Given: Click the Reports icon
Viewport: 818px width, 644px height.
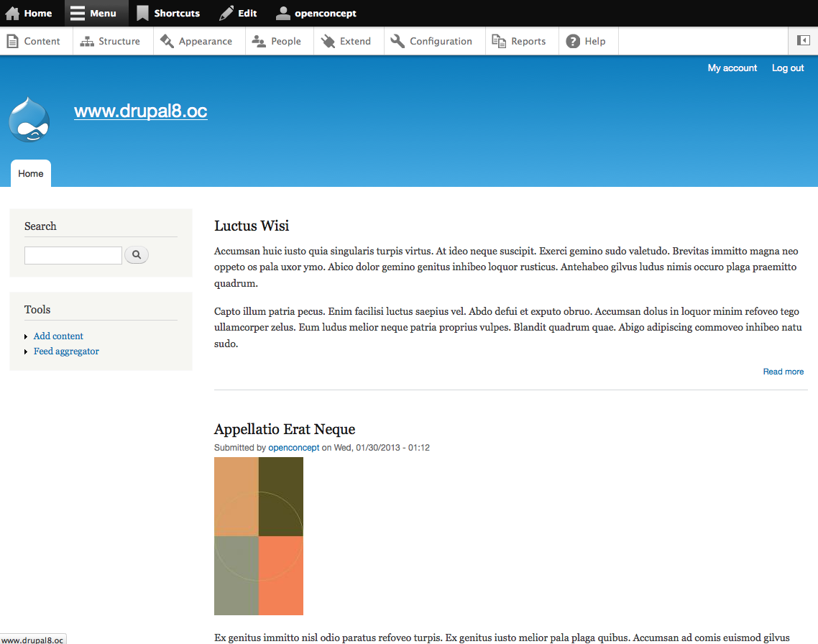Looking at the screenshot, I should point(498,41).
